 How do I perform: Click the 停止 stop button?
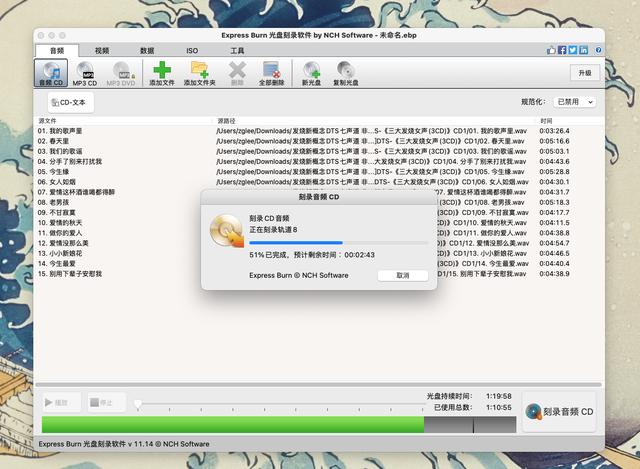107,403
